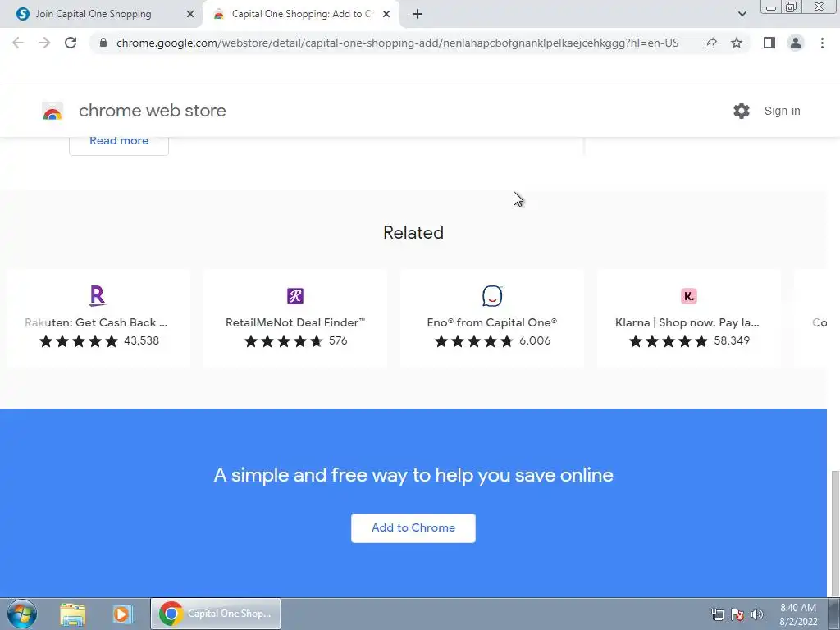Click the 58,349 rating count

click(x=732, y=340)
